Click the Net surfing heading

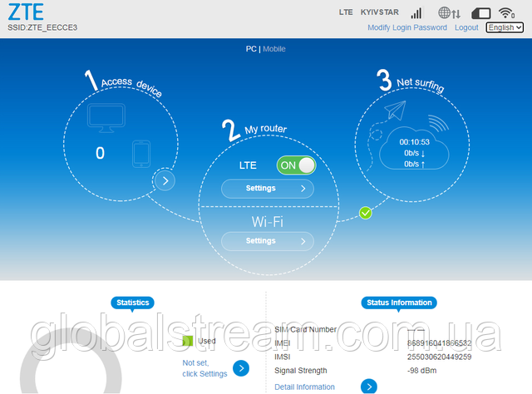point(421,85)
